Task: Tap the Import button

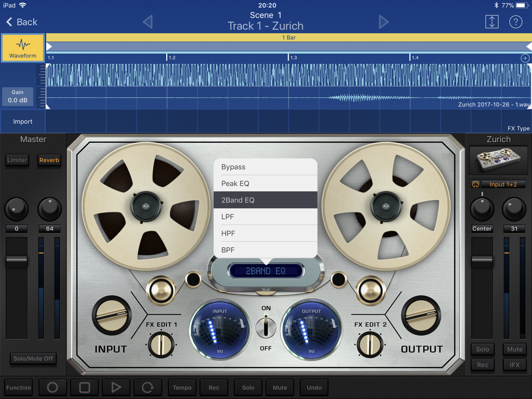Action: tap(23, 122)
